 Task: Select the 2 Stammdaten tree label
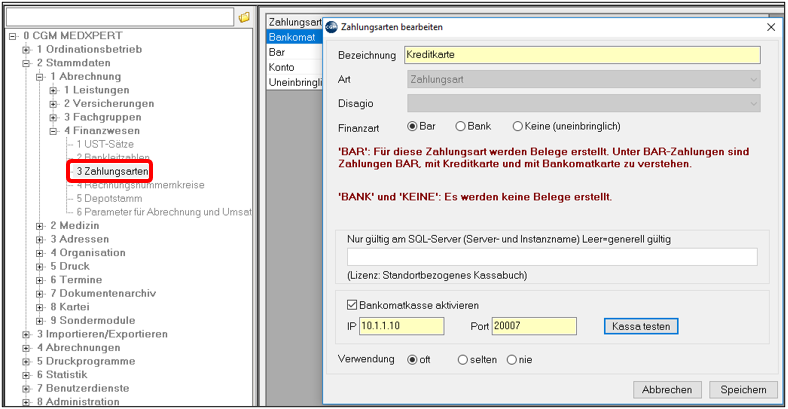click(73, 63)
